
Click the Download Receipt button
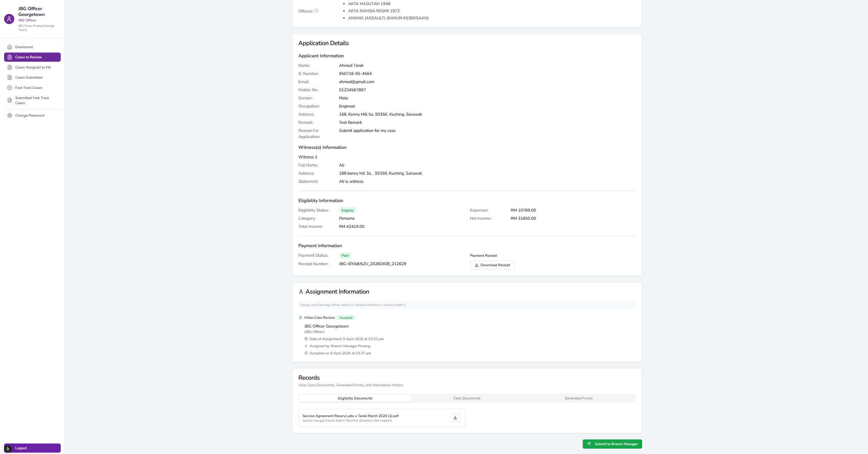point(492,265)
